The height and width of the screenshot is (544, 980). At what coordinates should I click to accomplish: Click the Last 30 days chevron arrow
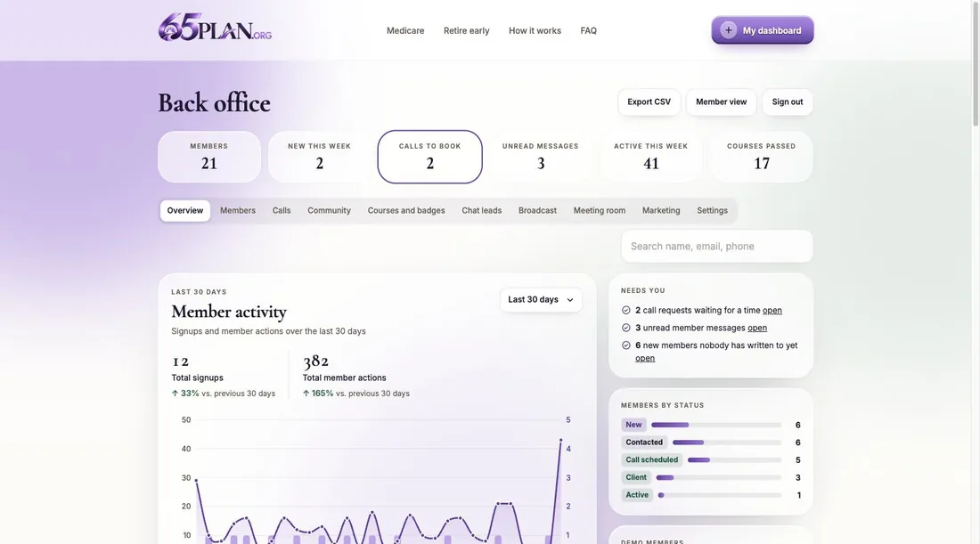(x=570, y=300)
